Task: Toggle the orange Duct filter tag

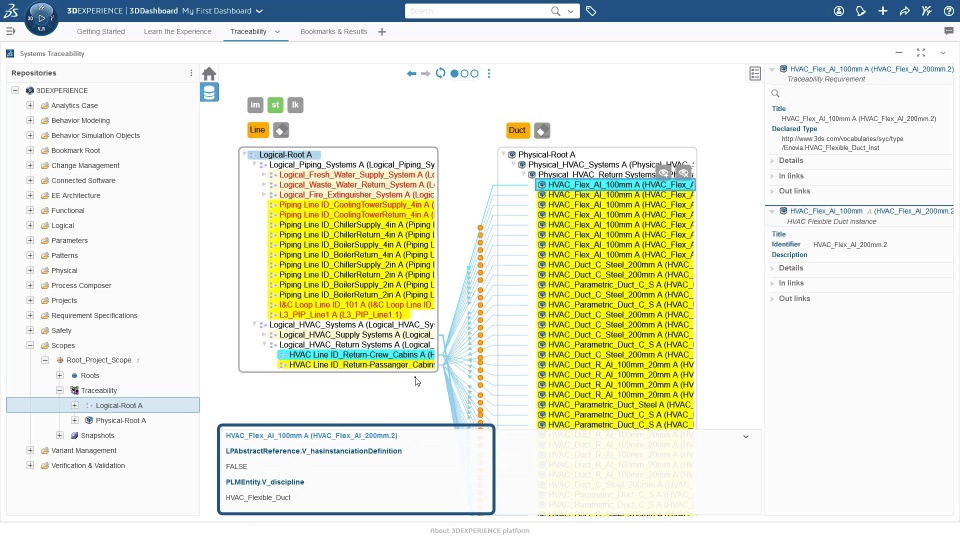Action: pyautogui.click(x=517, y=130)
